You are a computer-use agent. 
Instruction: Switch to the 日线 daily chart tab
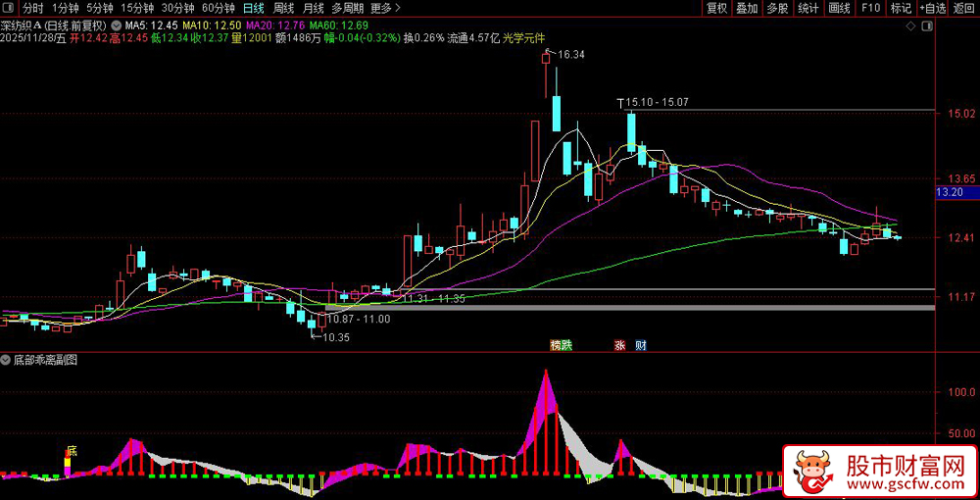pos(253,8)
